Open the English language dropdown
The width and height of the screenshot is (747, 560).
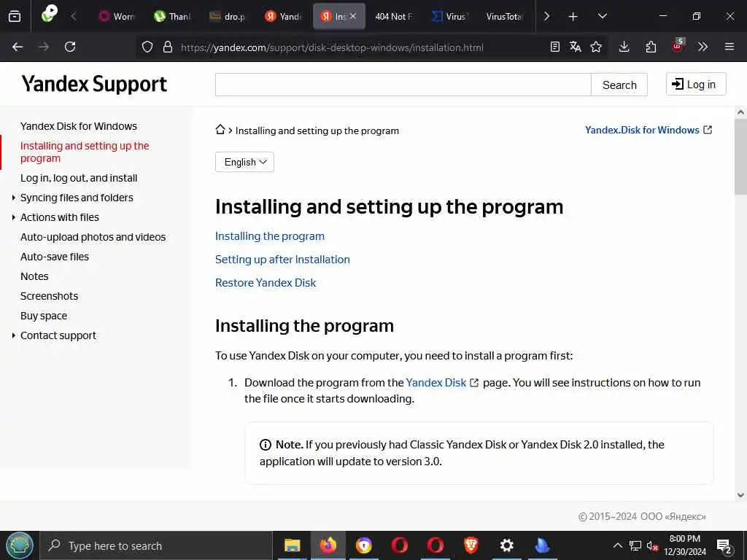(x=244, y=162)
